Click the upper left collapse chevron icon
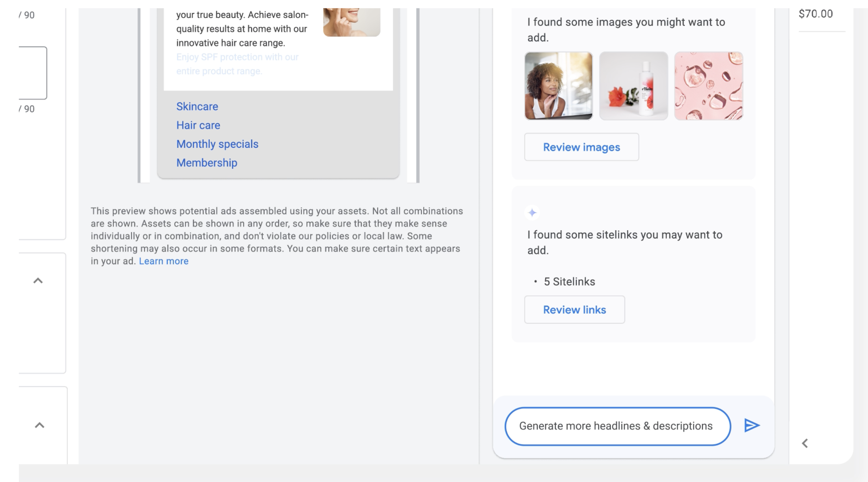Viewport: 868px width, 482px height. (x=38, y=280)
